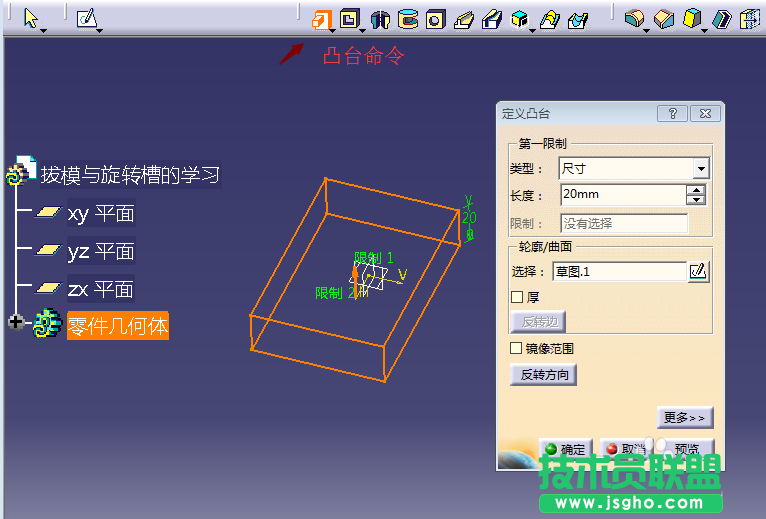Click 更多>> to expand dialog
Viewport: 766px width, 519px height.
684,417
